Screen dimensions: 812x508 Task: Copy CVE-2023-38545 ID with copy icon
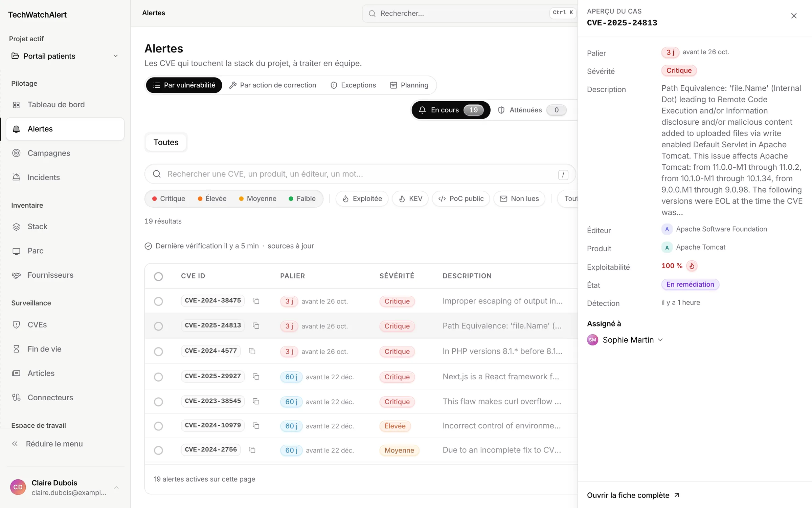256,401
